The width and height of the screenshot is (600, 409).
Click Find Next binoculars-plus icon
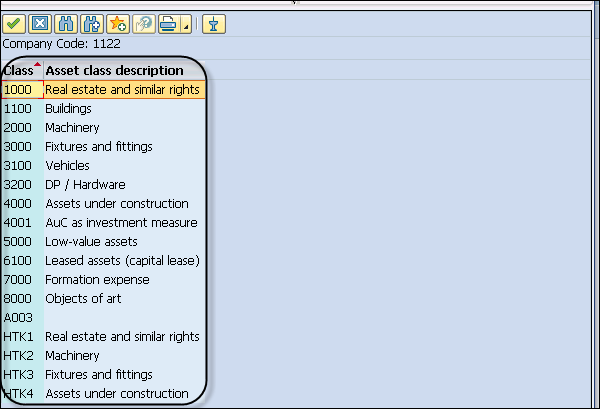point(92,24)
